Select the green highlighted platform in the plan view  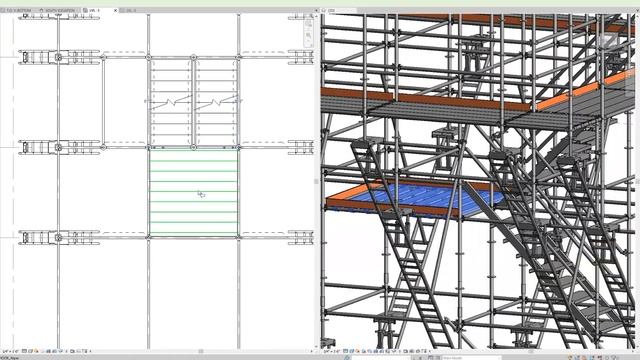coord(193,193)
